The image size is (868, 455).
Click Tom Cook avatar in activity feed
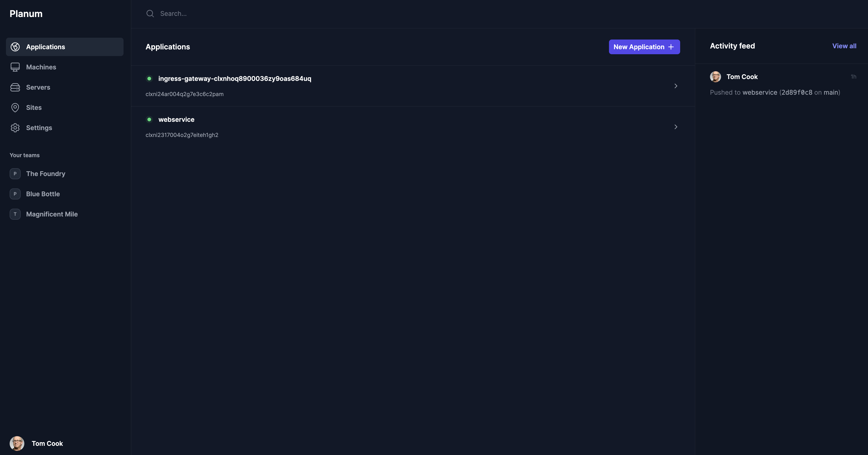click(715, 77)
